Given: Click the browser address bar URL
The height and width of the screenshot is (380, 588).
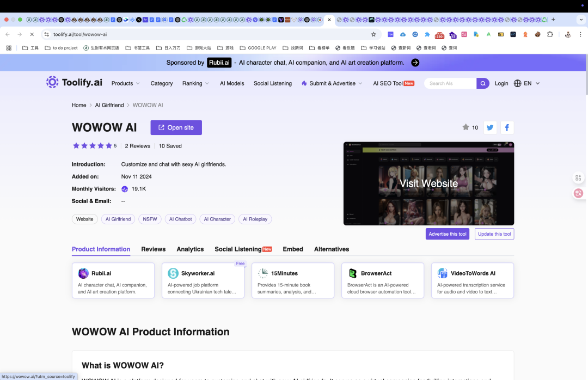Looking at the screenshot, I should pyautogui.click(x=80, y=34).
